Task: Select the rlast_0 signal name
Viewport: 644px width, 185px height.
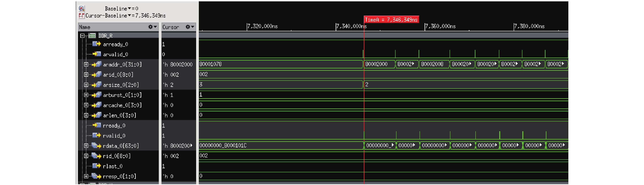Action: [113, 166]
